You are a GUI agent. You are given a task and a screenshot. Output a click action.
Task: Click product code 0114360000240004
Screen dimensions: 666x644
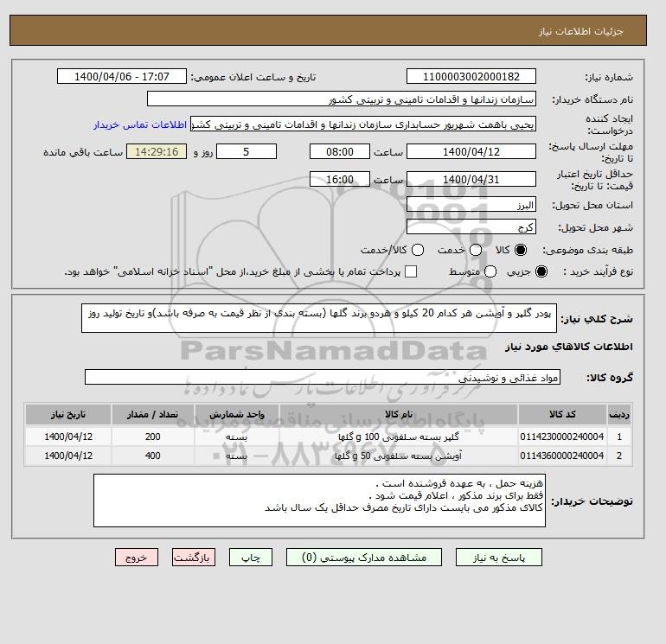click(x=562, y=456)
